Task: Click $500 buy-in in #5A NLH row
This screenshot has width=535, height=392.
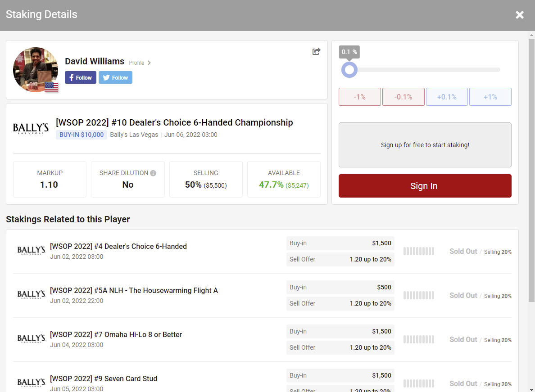Action: point(384,287)
